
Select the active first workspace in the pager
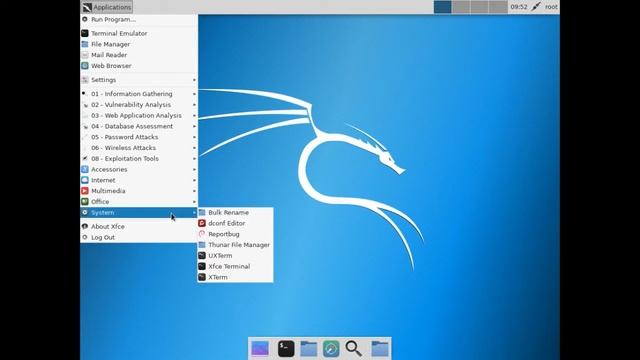pyautogui.click(x=442, y=7)
